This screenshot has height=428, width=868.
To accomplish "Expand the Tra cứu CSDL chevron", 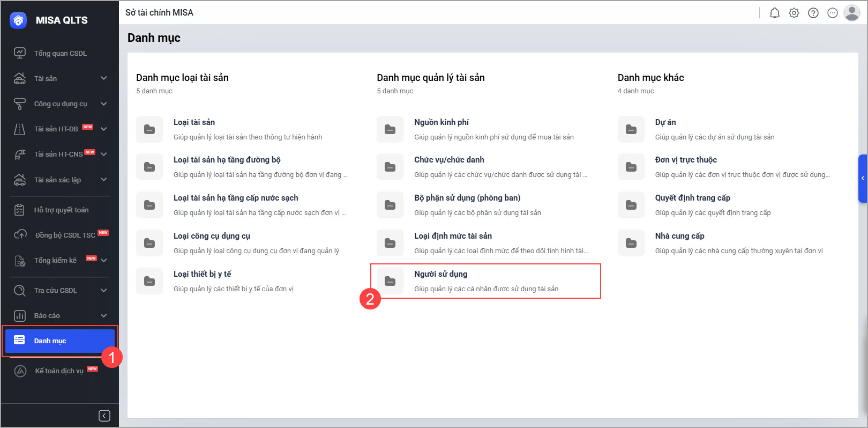I will click(103, 290).
